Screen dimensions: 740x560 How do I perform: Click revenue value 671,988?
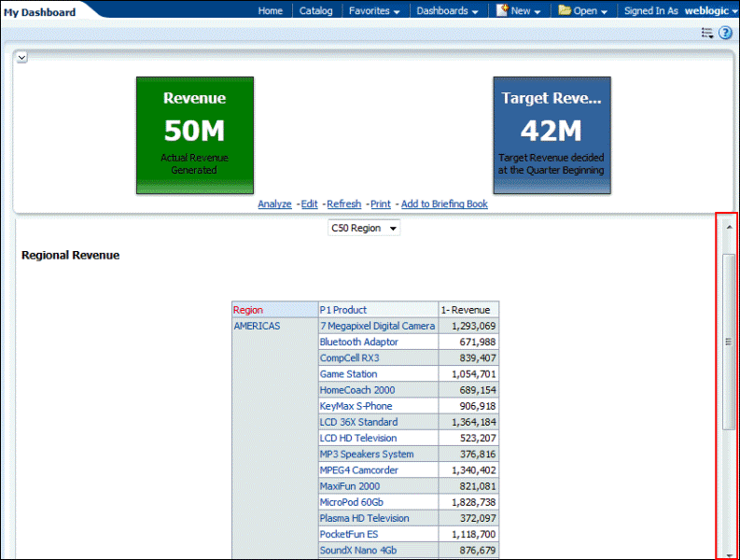(478, 342)
